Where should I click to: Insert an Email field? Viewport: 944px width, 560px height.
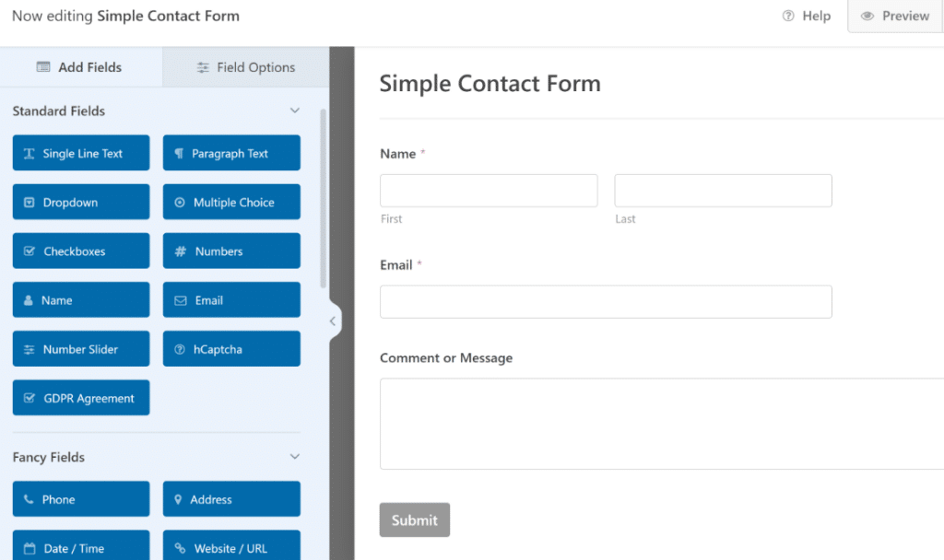[230, 299]
